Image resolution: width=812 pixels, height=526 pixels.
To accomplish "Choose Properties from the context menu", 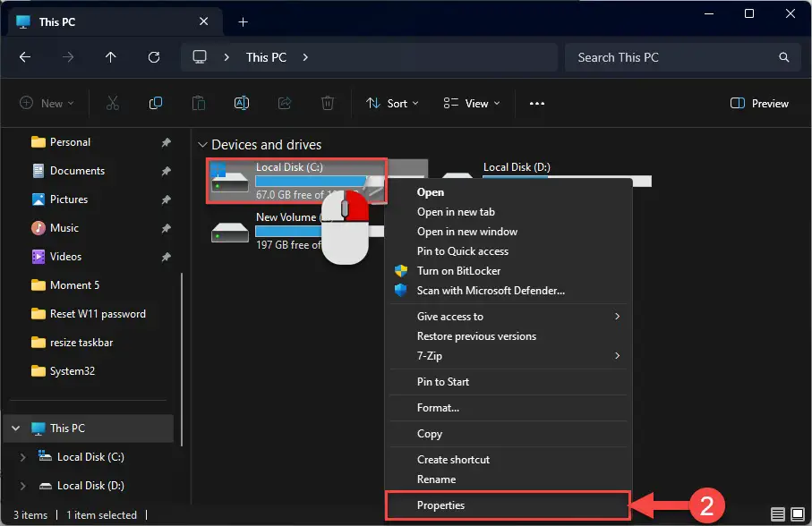I will 440,505.
